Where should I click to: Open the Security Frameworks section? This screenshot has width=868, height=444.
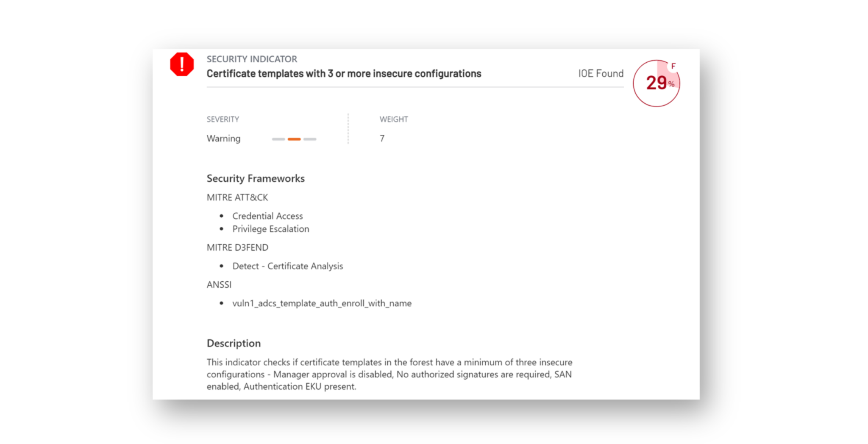(255, 178)
